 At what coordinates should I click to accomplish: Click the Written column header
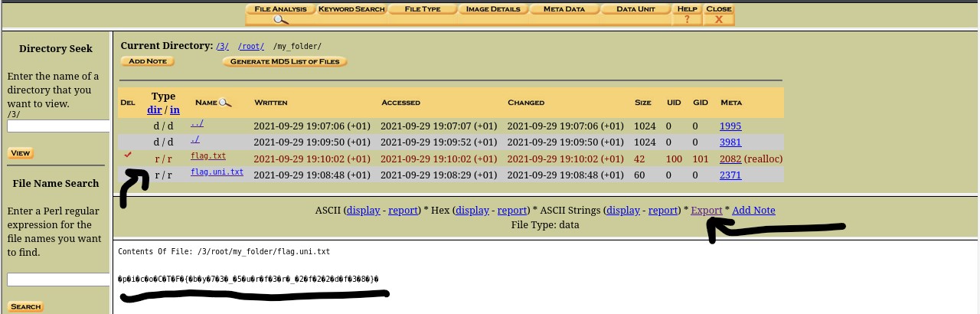click(x=271, y=103)
